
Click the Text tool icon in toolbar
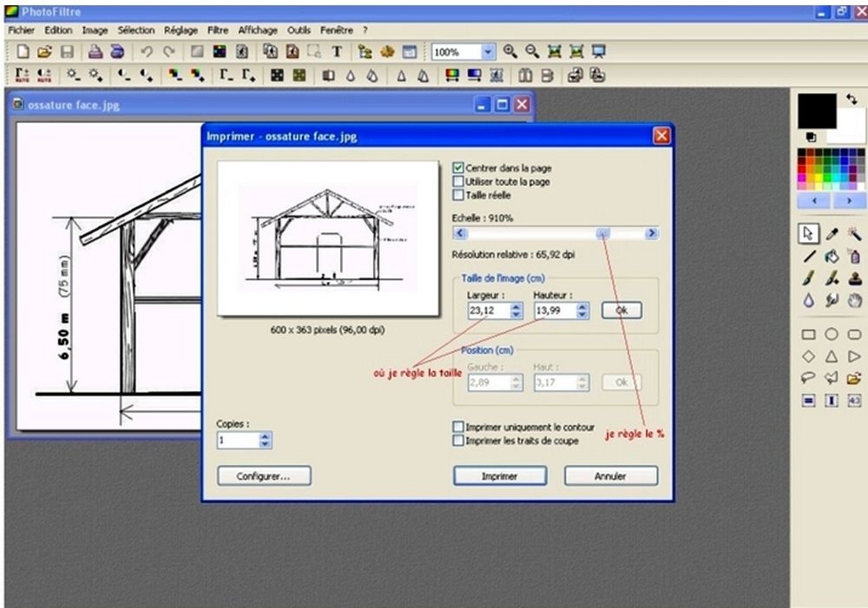tap(337, 52)
